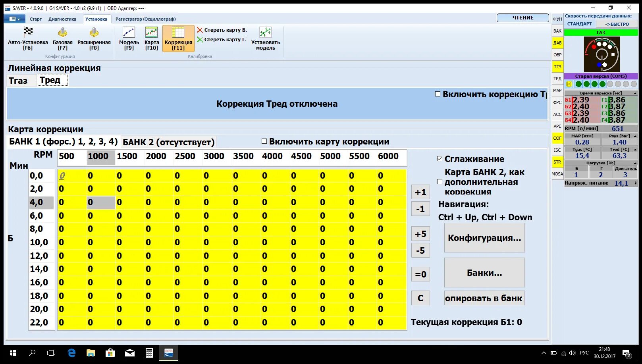
Task: Open Mail app from taskbar
Action: [130, 353]
